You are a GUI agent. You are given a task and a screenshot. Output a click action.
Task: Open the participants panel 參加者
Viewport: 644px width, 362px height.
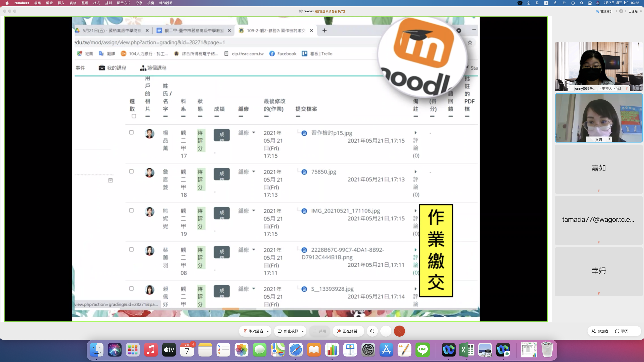click(x=600, y=331)
